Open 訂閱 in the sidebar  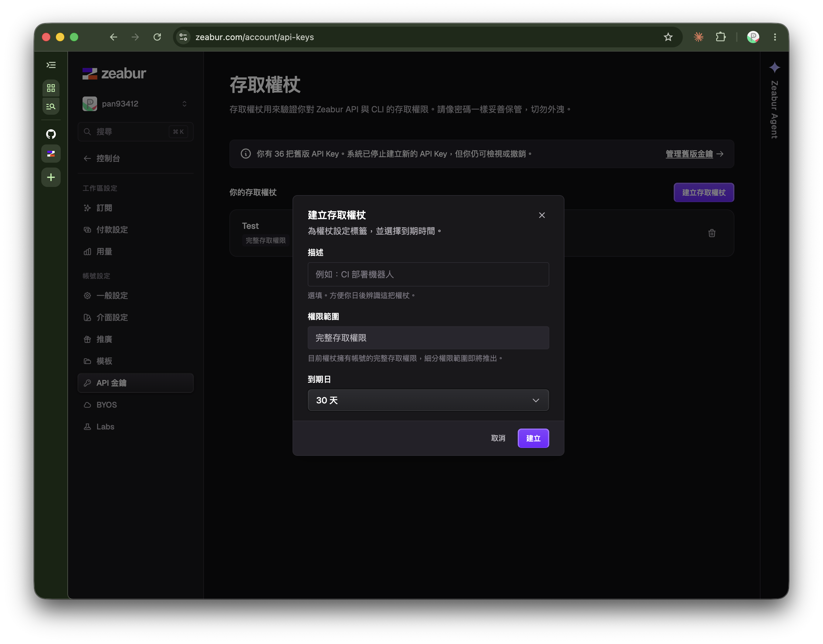(135, 208)
